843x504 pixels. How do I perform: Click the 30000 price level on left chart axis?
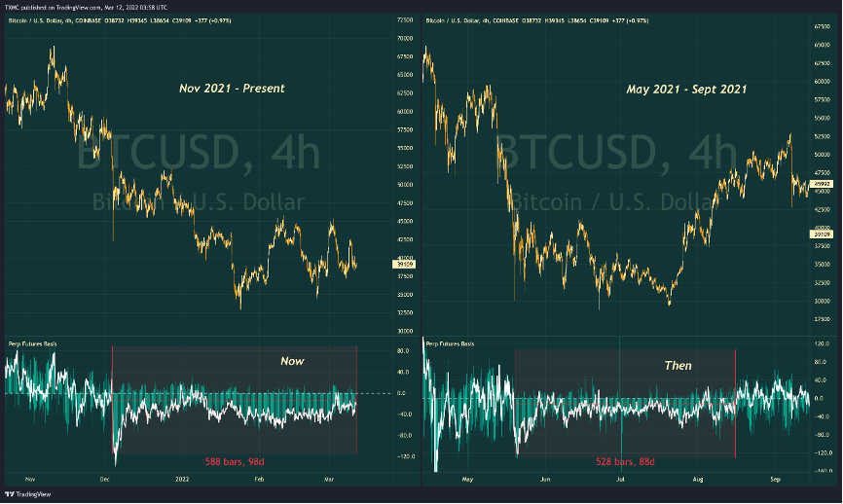405,332
